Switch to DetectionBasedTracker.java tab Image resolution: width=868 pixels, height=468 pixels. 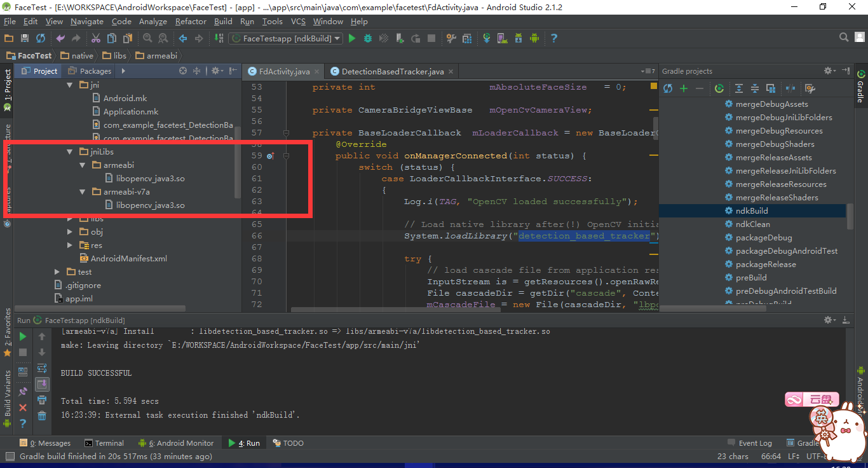tap(392, 71)
